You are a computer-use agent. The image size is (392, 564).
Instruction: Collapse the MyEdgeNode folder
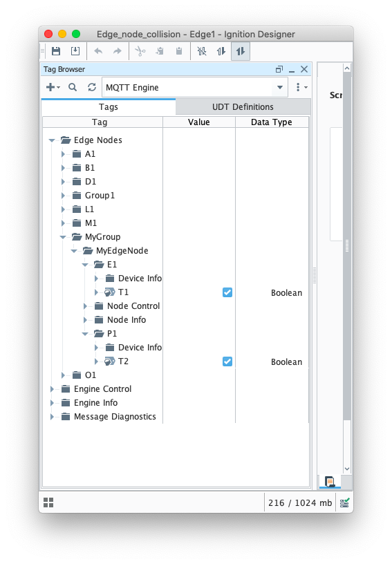tap(74, 251)
